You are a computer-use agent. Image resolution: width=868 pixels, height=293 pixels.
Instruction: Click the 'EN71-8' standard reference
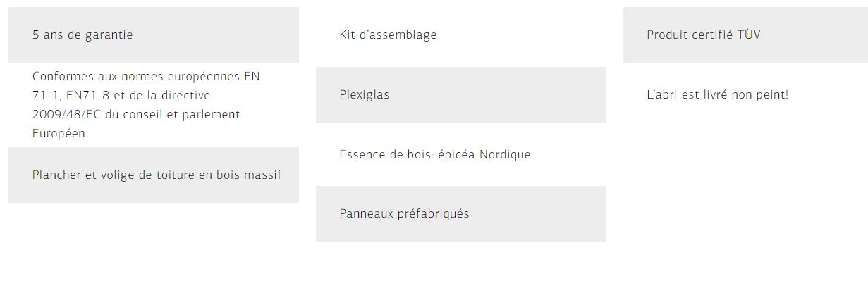pyautogui.click(x=87, y=95)
